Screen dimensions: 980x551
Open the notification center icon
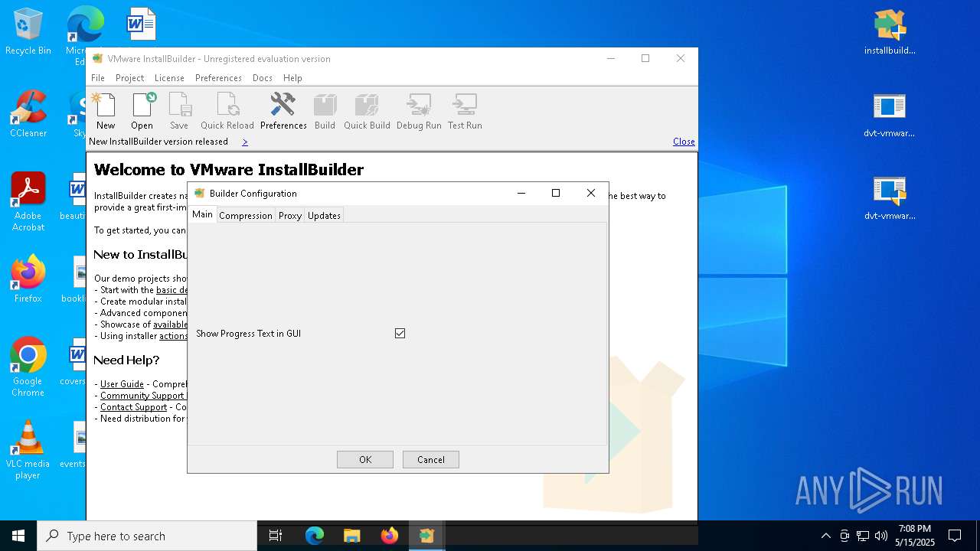(955, 536)
